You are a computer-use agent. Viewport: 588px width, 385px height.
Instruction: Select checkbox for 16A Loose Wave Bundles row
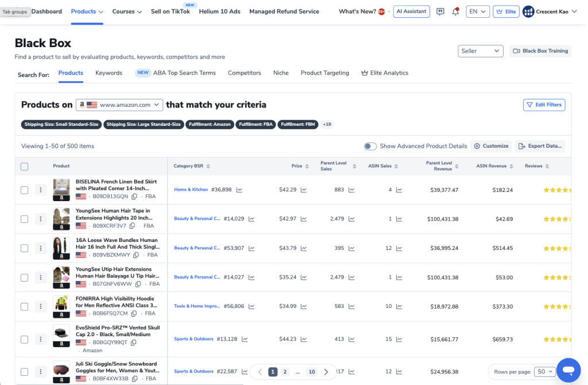(x=24, y=248)
